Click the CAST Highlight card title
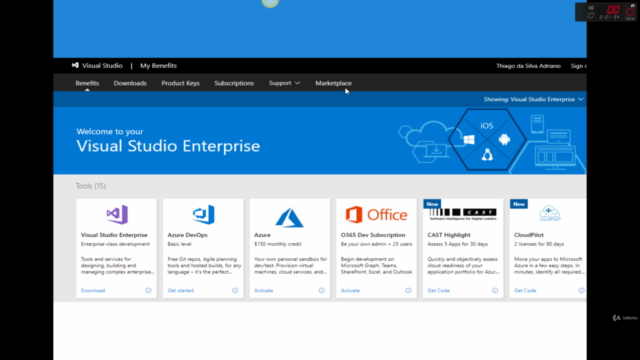This screenshot has width=640, height=360. [x=449, y=235]
